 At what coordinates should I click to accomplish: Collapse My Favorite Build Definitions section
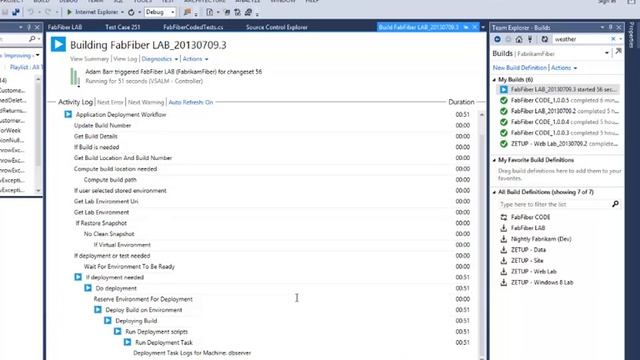pos(494,160)
